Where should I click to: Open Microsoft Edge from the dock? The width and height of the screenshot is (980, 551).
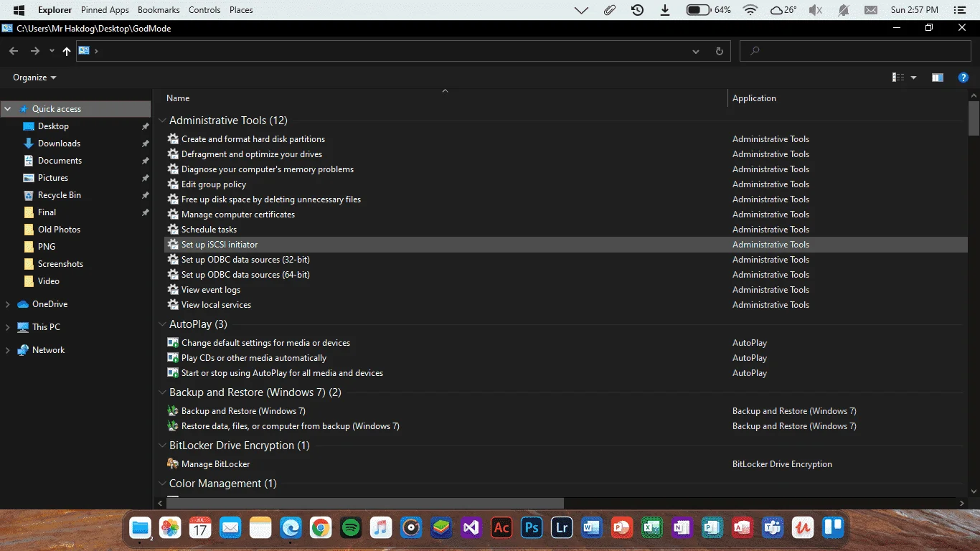pos(291,528)
